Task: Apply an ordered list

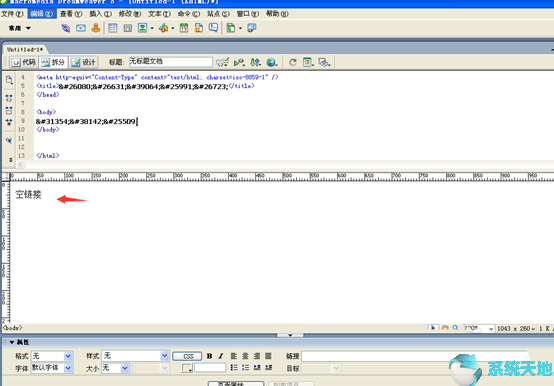Action: (245, 368)
